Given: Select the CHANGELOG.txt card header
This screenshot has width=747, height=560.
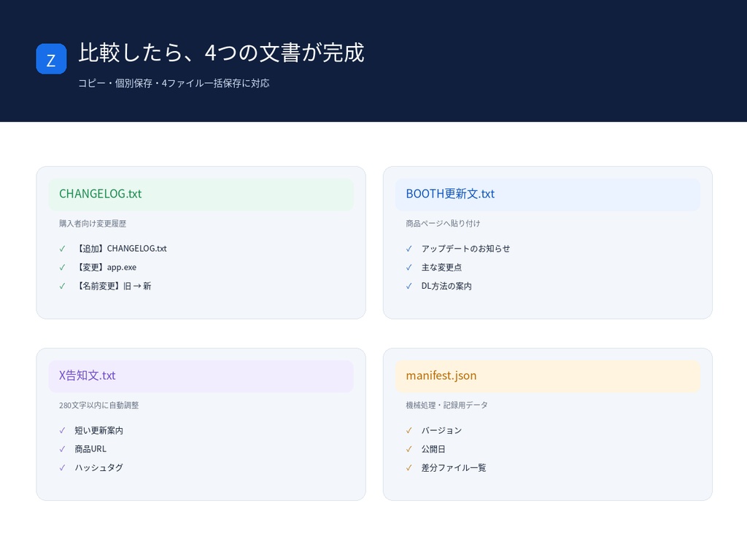Looking at the screenshot, I should point(201,194).
